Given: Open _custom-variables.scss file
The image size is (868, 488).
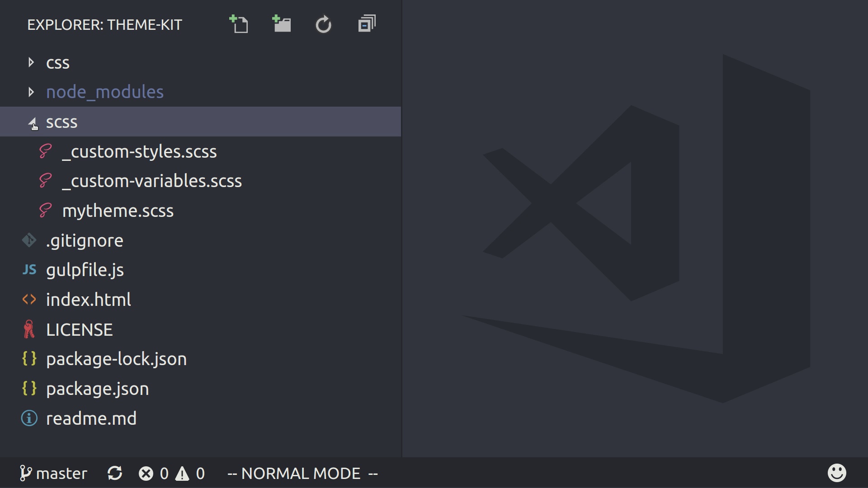Looking at the screenshot, I should (x=152, y=181).
